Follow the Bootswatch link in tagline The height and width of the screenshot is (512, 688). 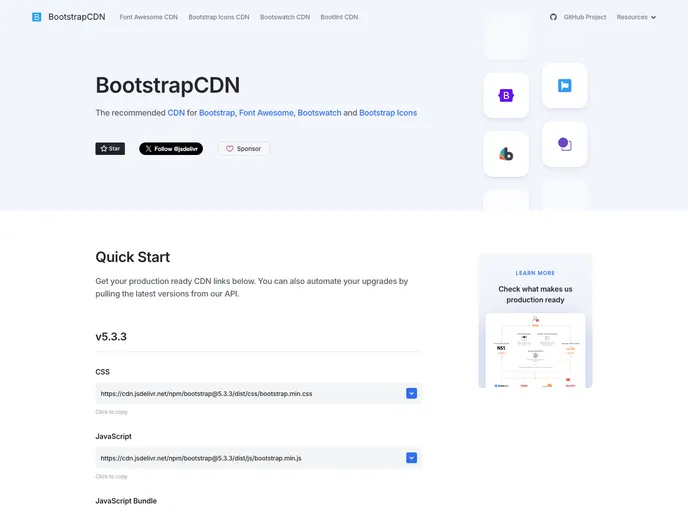[319, 113]
